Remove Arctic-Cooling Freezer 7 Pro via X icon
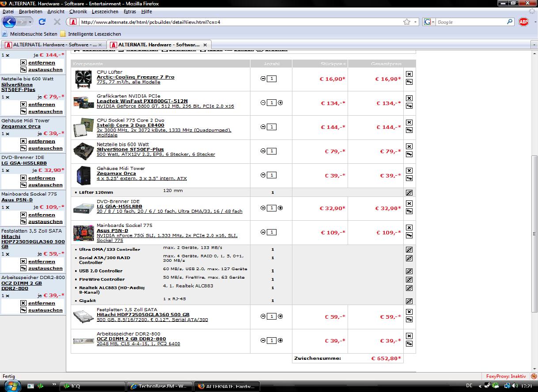This screenshot has width=538, height=392. tap(409, 74)
